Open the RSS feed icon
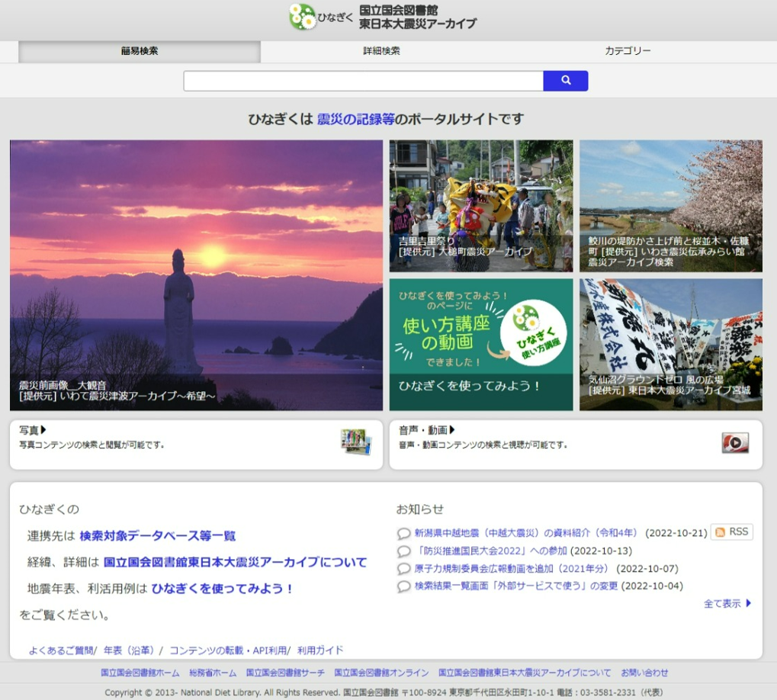Viewport: 777px width, 700px height. (x=720, y=532)
